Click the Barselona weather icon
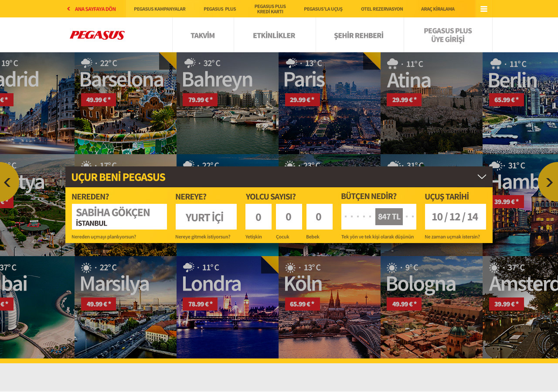 pyautogui.click(x=86, y=63)
